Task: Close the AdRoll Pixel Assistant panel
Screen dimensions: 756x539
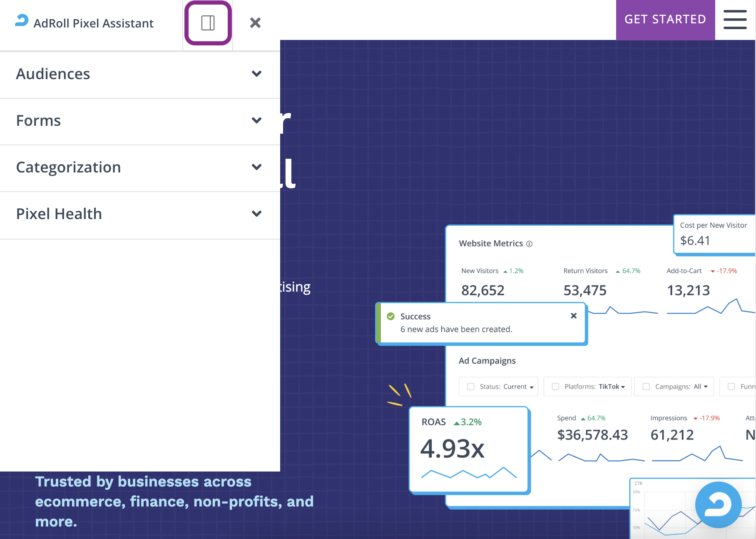Action: tap(255, 22)
